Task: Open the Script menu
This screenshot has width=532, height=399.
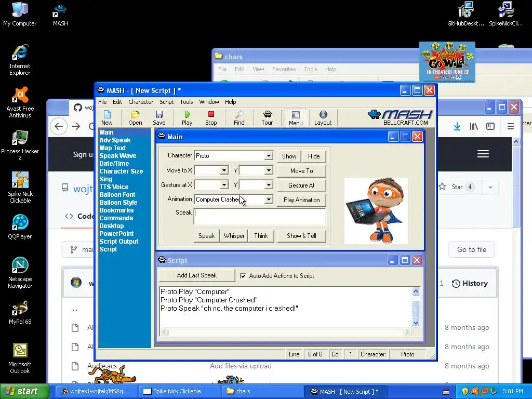Action: point(167,102)
